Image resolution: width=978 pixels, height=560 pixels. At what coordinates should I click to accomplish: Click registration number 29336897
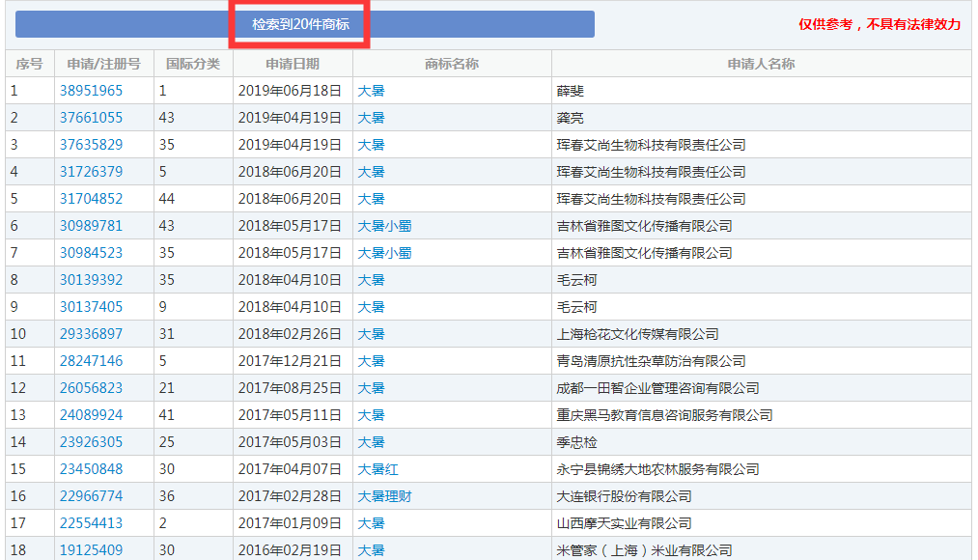click(92, 334)
